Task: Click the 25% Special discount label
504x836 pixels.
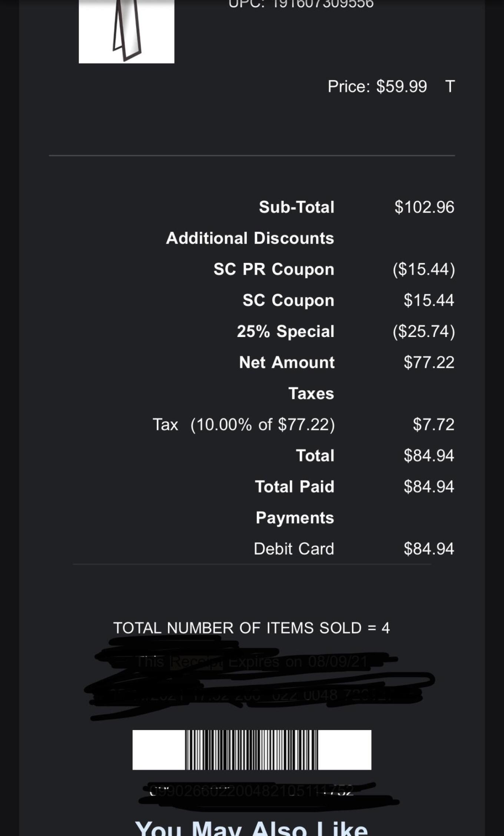Action: click(286, 331)
